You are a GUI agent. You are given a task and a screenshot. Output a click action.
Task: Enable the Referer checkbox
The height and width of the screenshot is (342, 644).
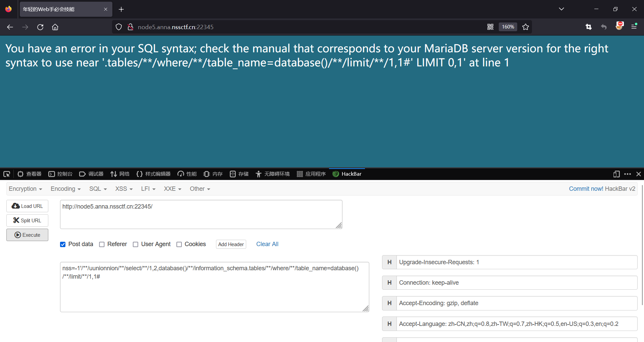tap(102, 244)
